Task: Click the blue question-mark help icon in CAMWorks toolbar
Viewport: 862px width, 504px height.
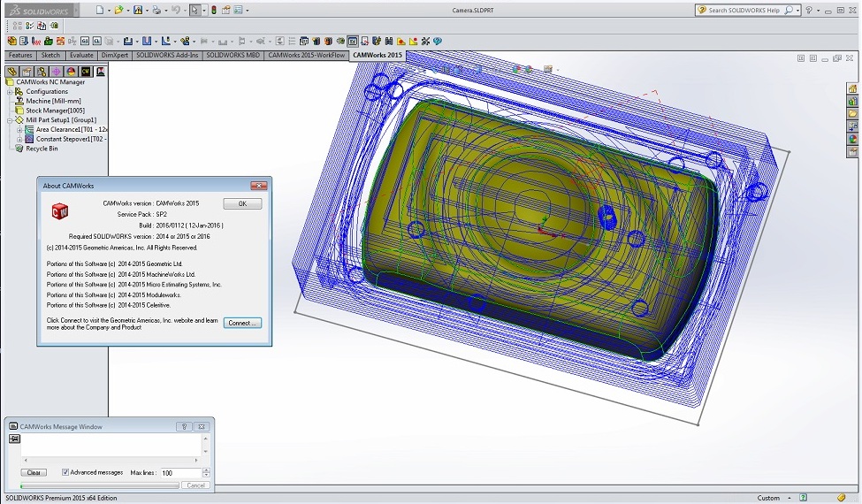Action: click(x=438, y=41)
